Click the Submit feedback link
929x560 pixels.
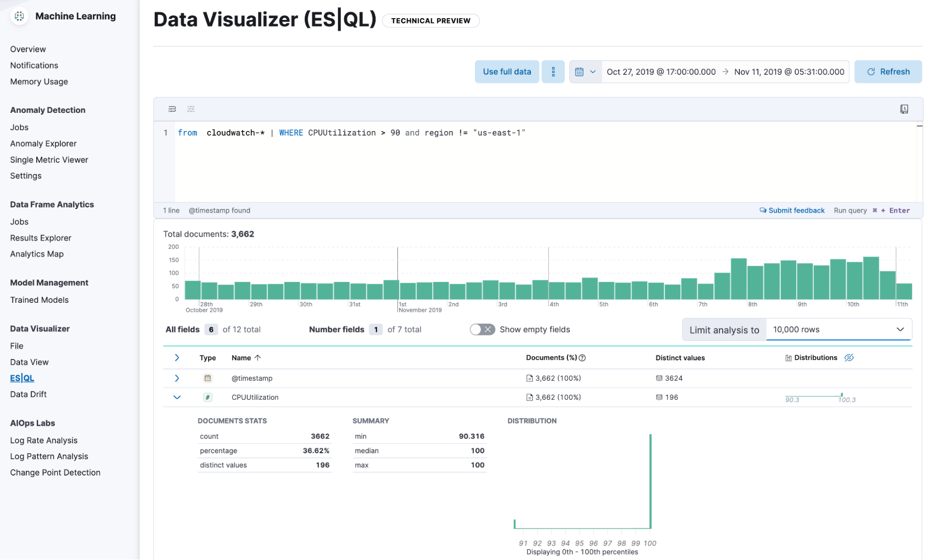tap(792, 210)
